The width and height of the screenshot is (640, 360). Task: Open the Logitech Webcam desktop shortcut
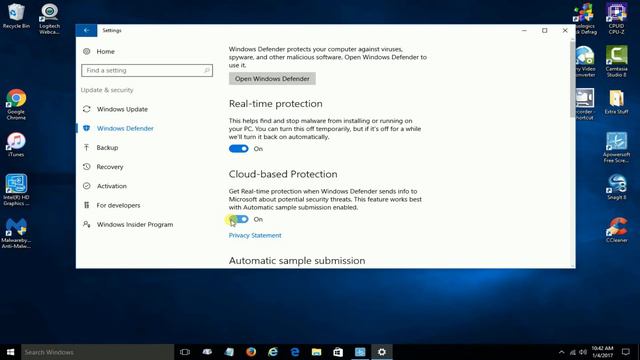[x=49, y=18]
